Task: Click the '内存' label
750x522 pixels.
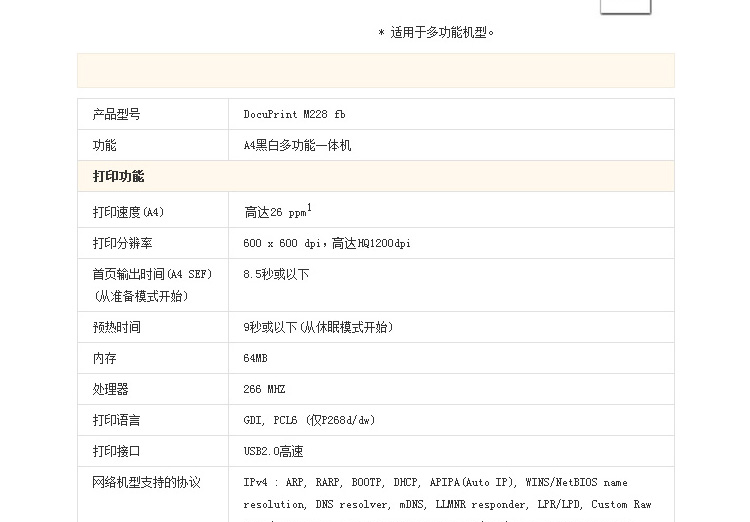Action: click(x=104, y=358)
